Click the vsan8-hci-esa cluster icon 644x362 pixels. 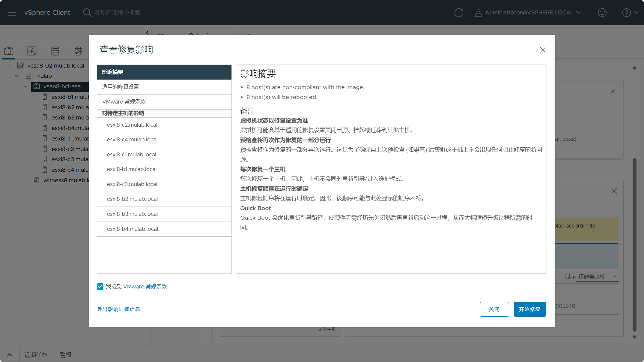[x=37, y=86]
